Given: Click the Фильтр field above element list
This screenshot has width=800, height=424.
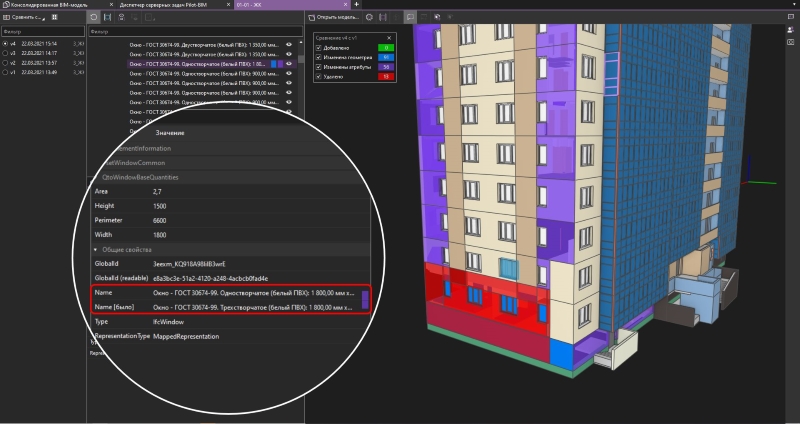Looking at the screenshot, I should point(190,32).
